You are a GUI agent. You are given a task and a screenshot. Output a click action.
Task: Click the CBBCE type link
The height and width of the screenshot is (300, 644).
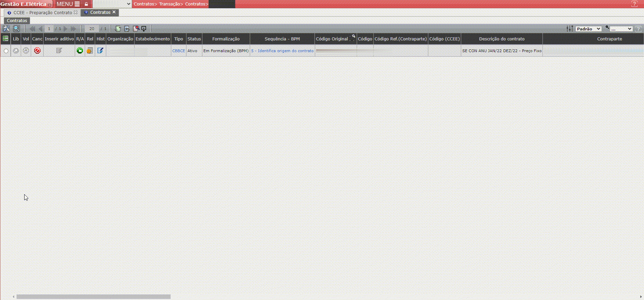tap(178, 51)
